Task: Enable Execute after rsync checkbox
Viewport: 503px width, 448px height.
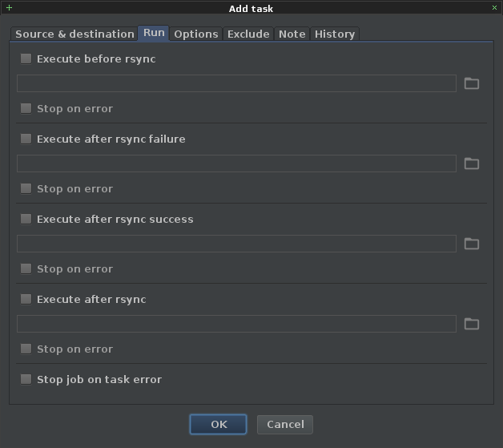Action: point(26,299)
